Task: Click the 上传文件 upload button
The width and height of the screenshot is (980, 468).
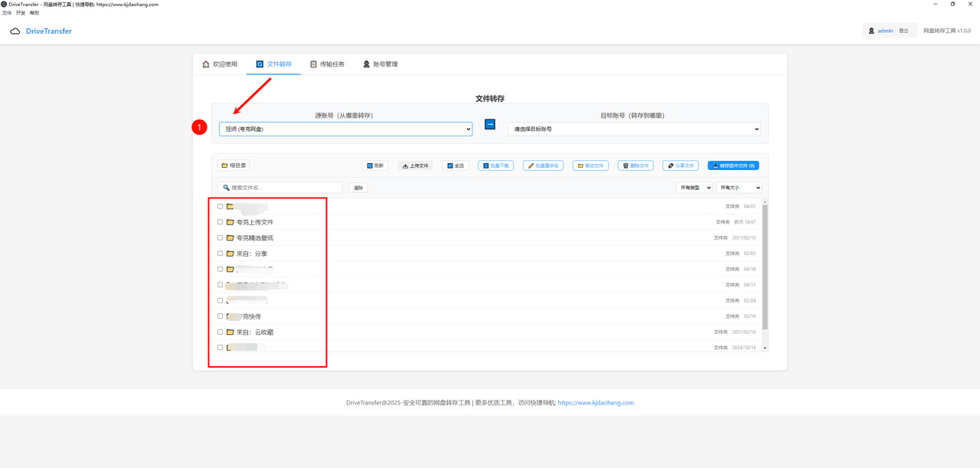Action: point(416,165)
